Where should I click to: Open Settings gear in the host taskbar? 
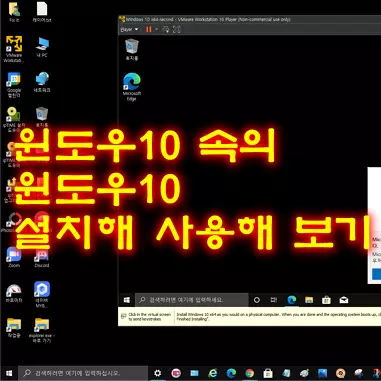tap(158, 373)
